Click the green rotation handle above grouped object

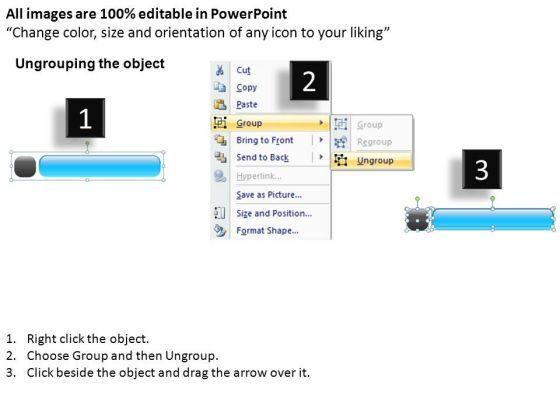coord(87,143)
